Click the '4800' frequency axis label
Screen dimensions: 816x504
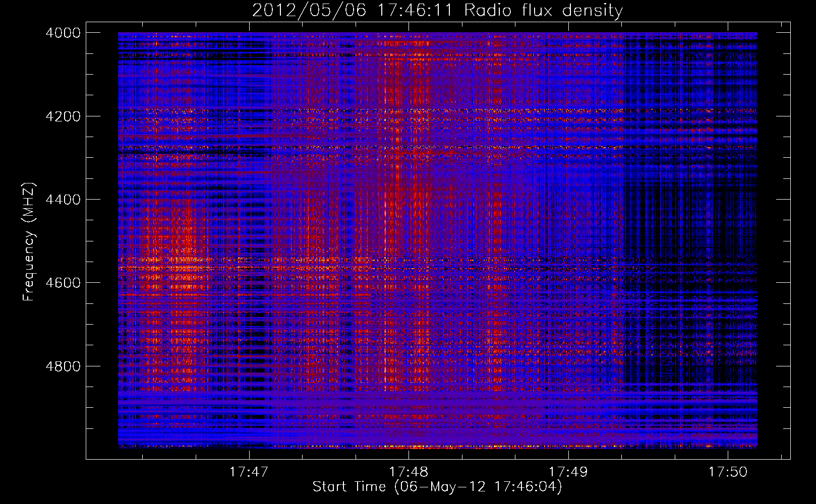tap(63, 366)
